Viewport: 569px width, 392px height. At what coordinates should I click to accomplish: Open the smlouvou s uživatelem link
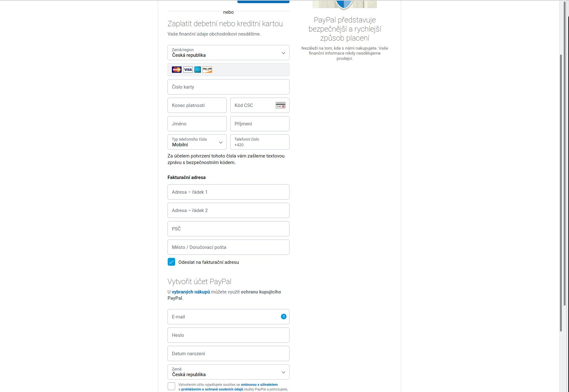pyautogui.click(x=259, y=385)
